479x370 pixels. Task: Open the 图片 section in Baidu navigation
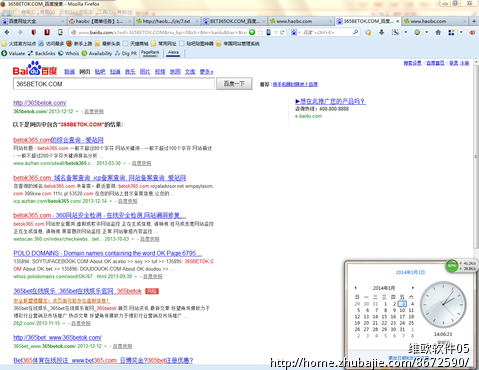(x=145, y=72)
